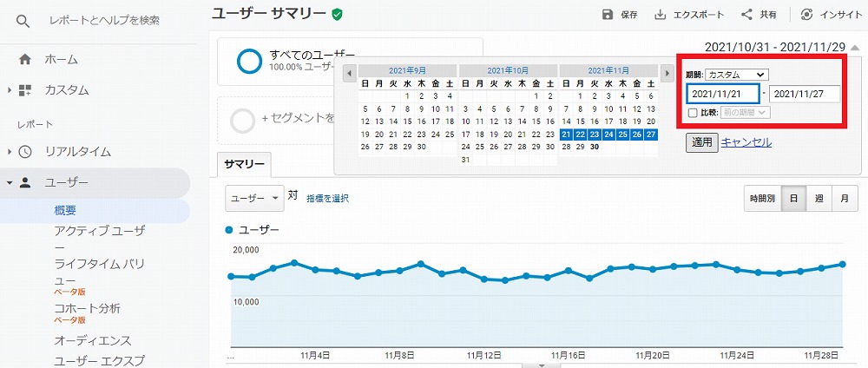868x368 pixels.
Task: Open the インサイト insights icon
Action: pos(807,15)
